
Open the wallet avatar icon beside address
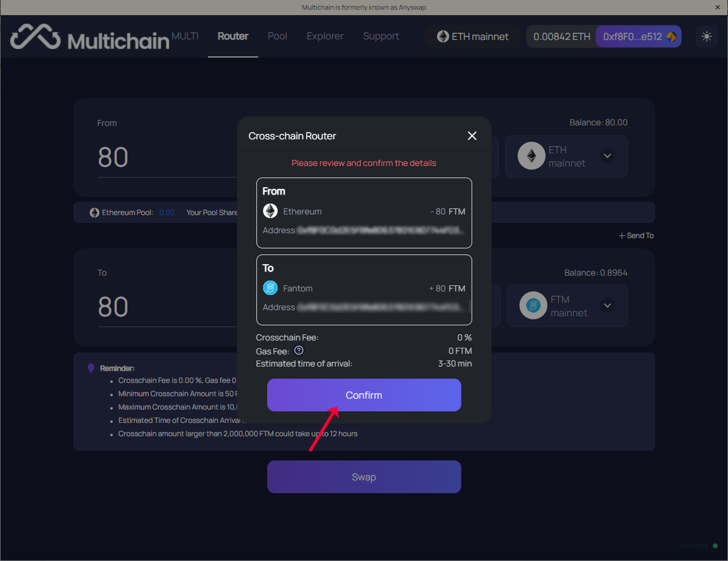[671, 36]
